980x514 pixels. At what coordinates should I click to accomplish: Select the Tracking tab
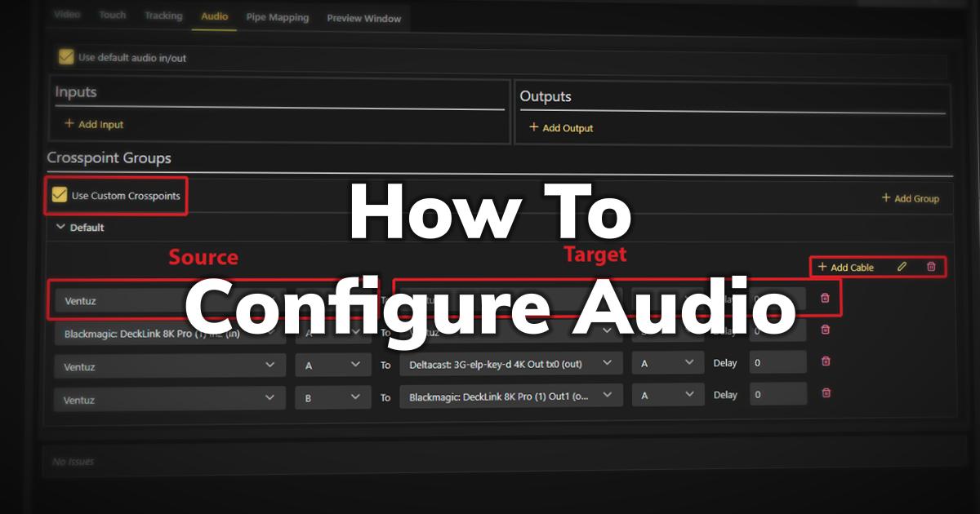pos(163,16)
